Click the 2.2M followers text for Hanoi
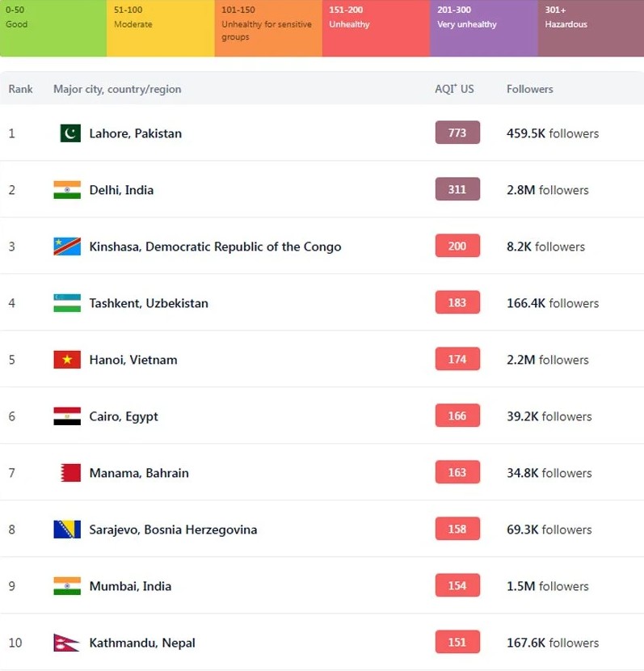 pos(548,360)
